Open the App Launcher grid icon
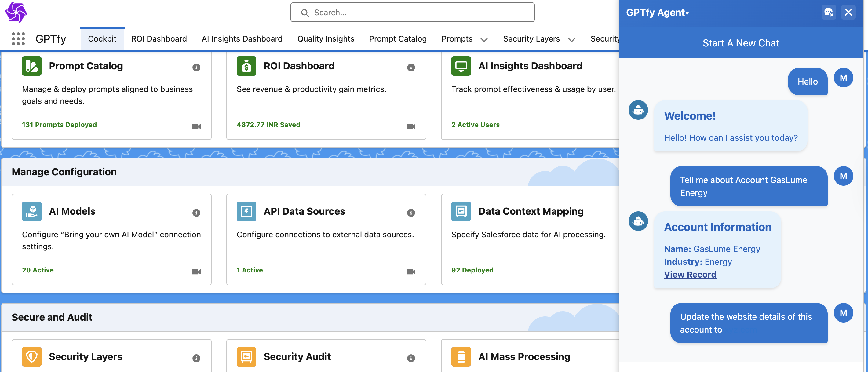The height and width of the screenshot is (372, 868). 18,39
